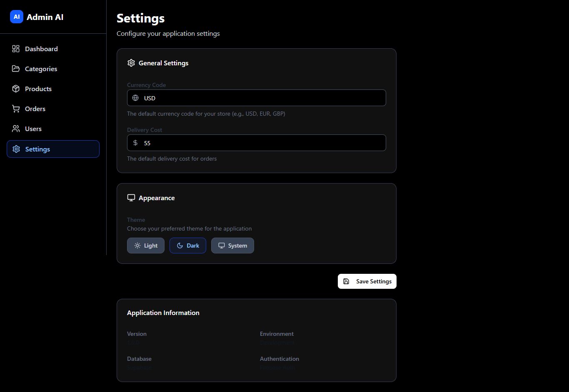
Task: Click the Admin AI logo icon
Action: click(x=17, y=17)
